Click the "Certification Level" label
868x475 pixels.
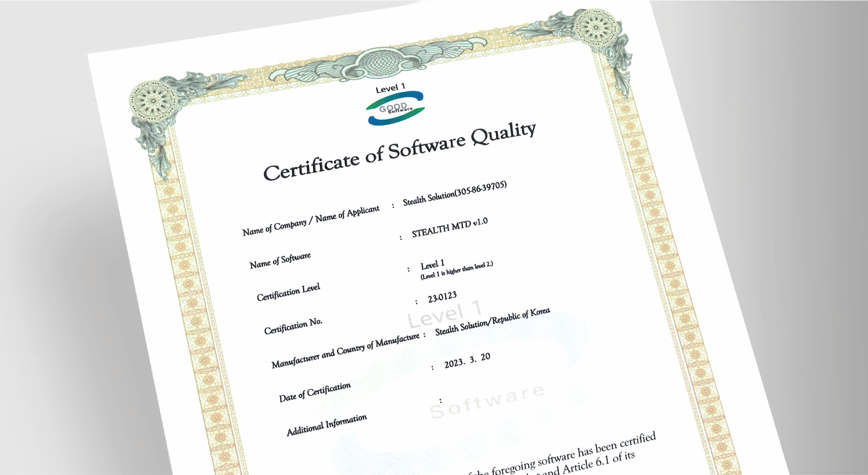(x=288, y=292)
